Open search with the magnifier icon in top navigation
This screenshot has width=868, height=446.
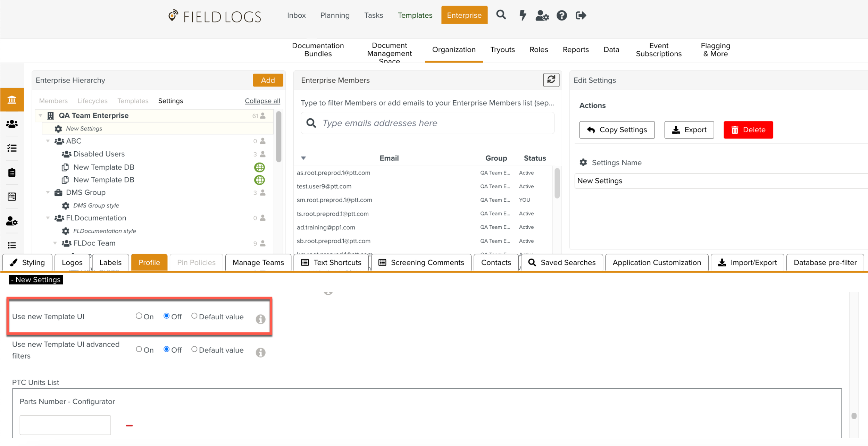tap(501, 15)
